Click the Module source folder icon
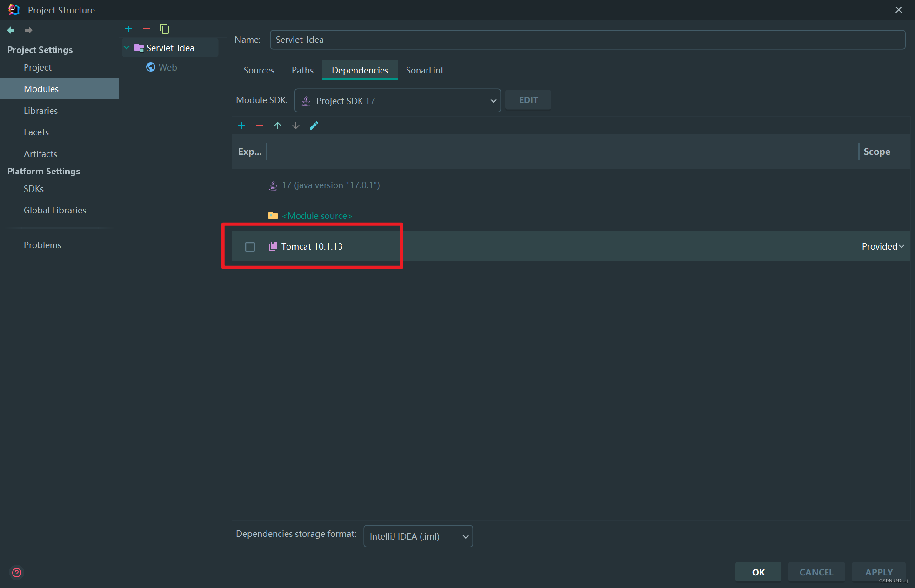 273,216
